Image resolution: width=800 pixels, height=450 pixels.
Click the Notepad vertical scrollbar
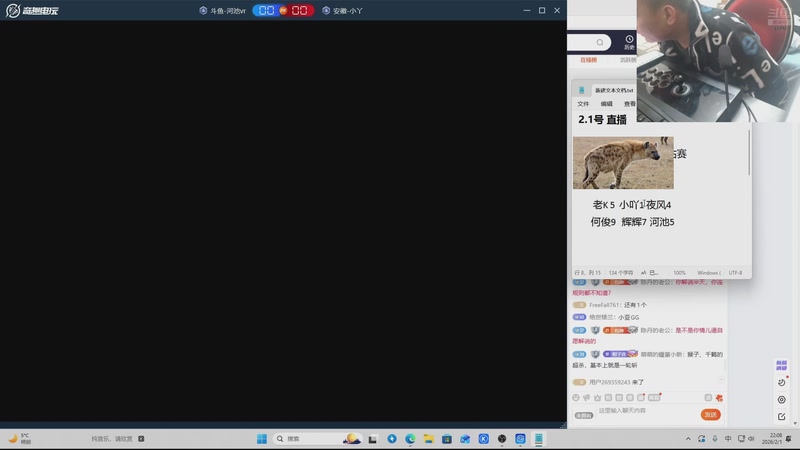point(749,150)
